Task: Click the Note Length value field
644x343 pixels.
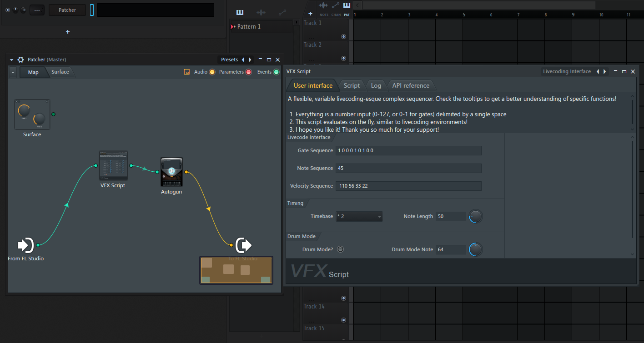Action: pyautogui.click(x=451, y=216)
